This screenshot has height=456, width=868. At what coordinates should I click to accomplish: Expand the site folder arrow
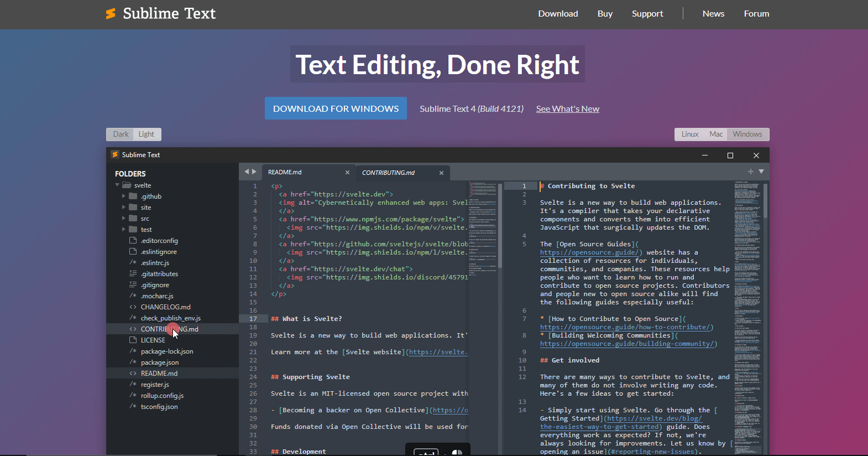(124, 208)
